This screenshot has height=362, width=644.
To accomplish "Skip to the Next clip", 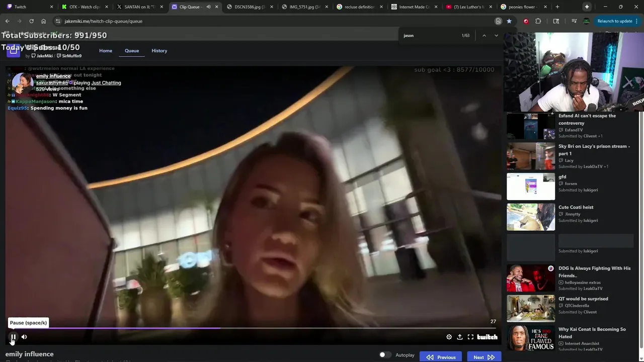I will [484, 357].
